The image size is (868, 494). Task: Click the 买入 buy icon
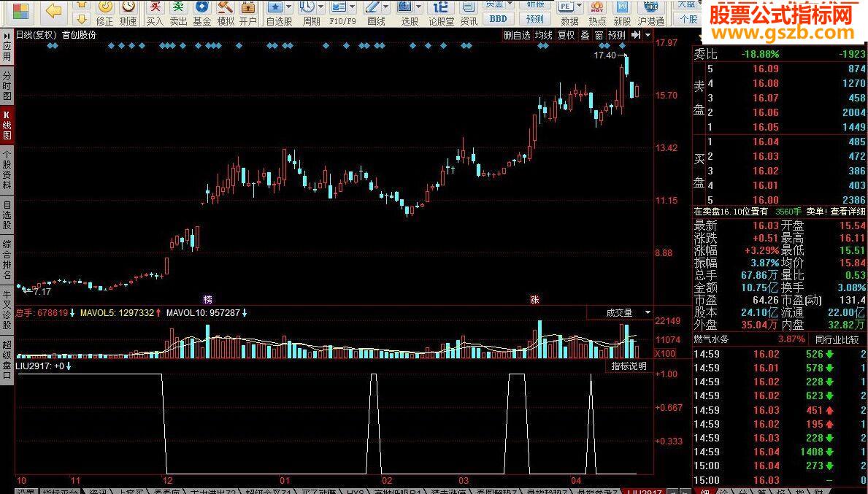pos(155,13)
